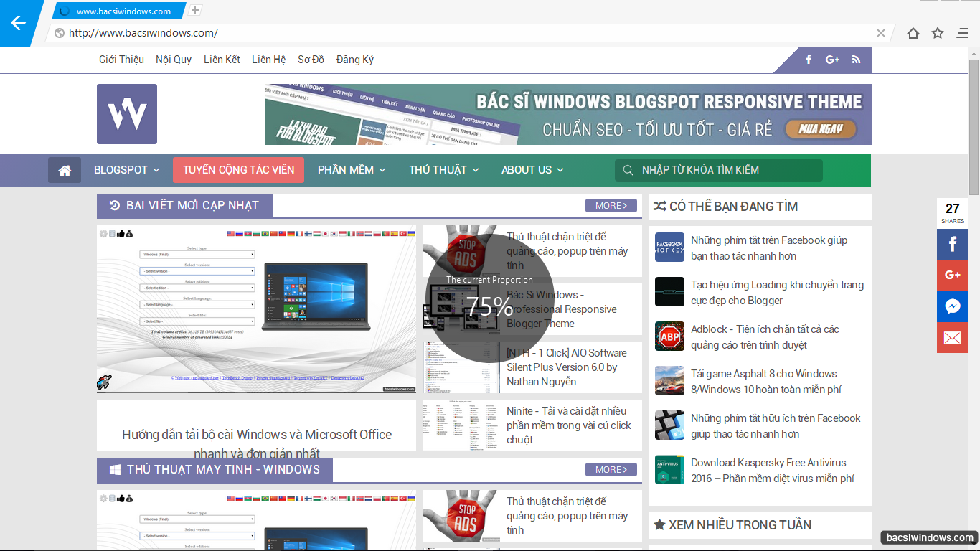Open Những phím tắt hữu ích trên Facebook link
Image resolution: width=980 pixels, height=551 pixels.
[776, 426]
